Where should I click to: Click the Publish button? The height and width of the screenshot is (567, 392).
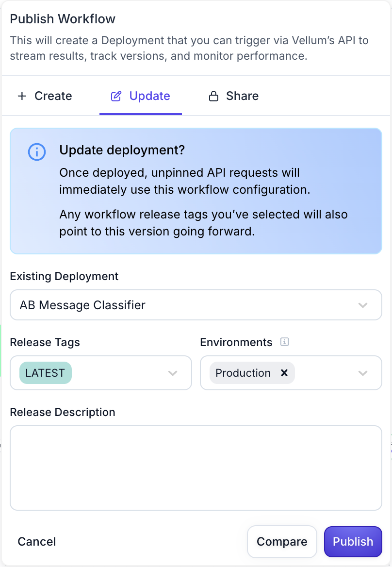(353, 542)
